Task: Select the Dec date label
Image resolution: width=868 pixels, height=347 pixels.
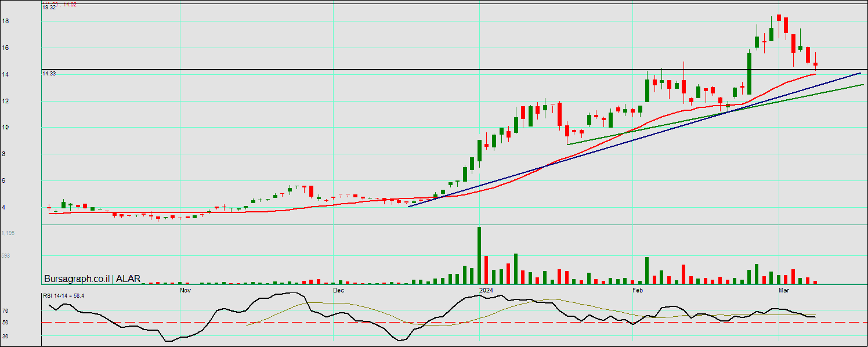Action: (339, 289)
